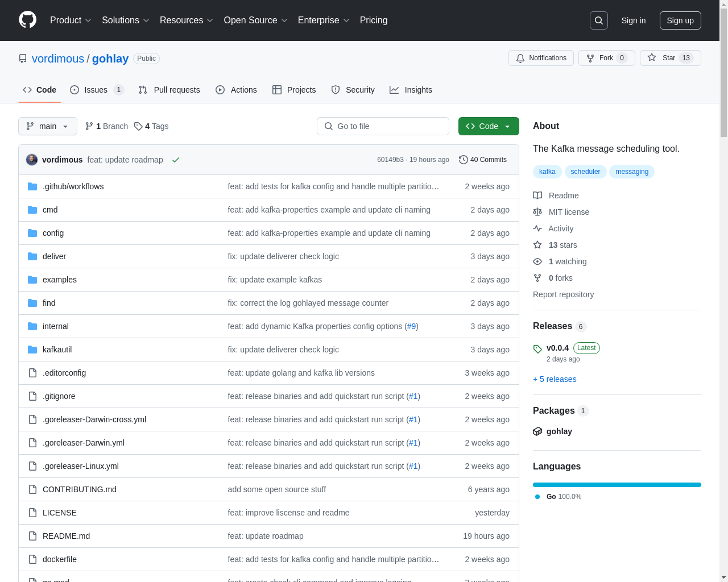View the 1 Branch list
The width and height of the screenshot is (728, 582).
(106, 126)
